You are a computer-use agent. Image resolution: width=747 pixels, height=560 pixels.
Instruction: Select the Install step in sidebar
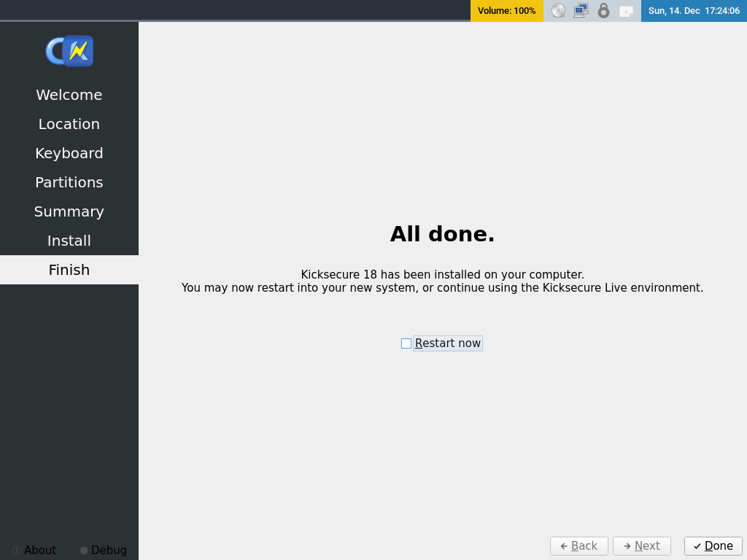point(69,241)
